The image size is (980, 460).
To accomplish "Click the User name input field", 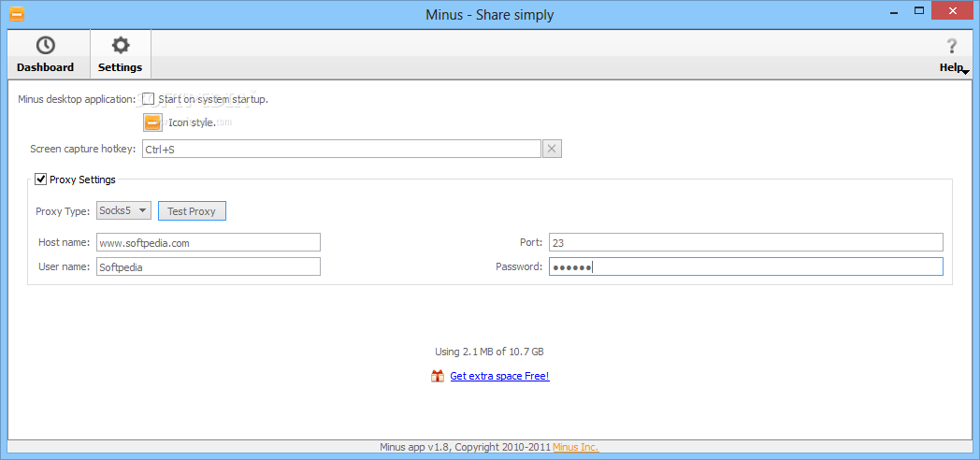I will tap(209, 266).
